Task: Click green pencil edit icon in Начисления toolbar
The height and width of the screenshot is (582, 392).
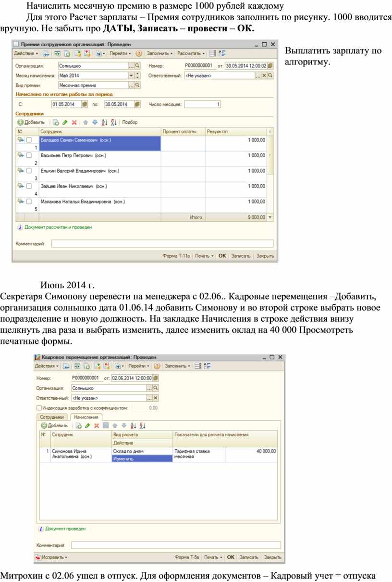Action: pyautogui.click(x=87, y=426)
